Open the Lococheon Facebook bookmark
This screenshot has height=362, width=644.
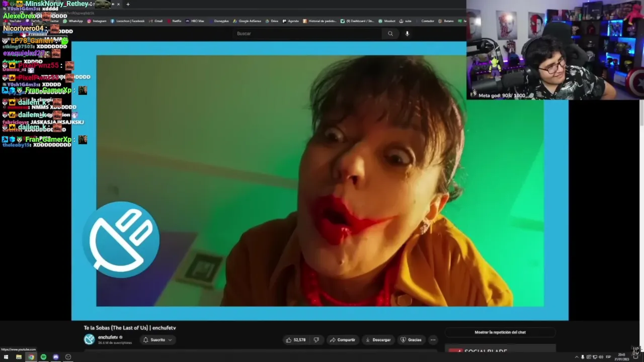[x=127, y=21]
